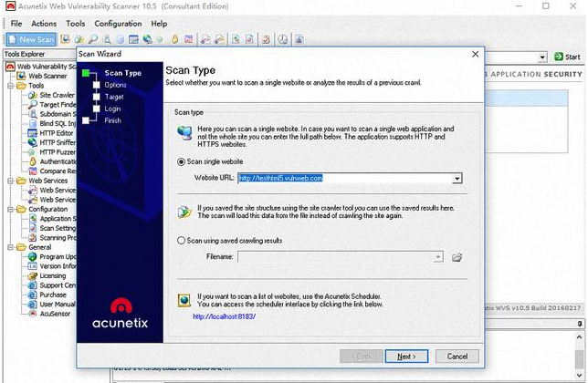Open Subdomain Scanner toolbar icon

[x=107, y=39]
